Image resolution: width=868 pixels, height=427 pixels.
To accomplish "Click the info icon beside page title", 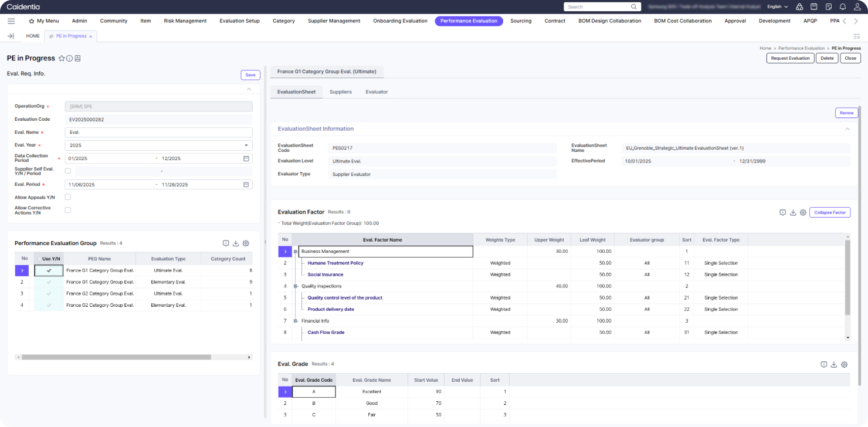I will [x=69, y=59].
